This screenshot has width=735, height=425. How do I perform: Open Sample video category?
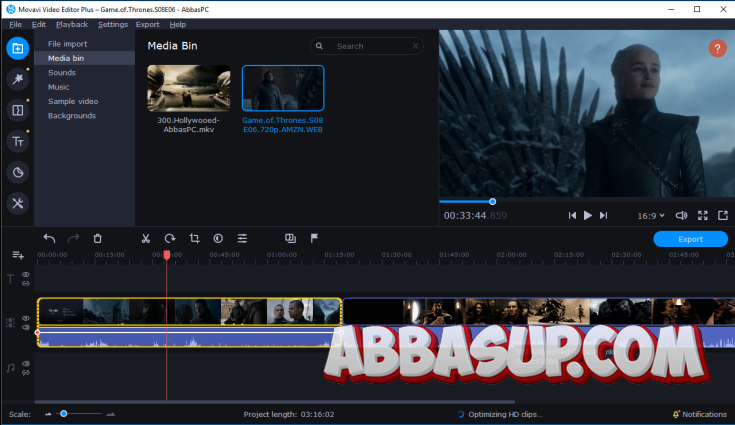[x=84, y=101]
